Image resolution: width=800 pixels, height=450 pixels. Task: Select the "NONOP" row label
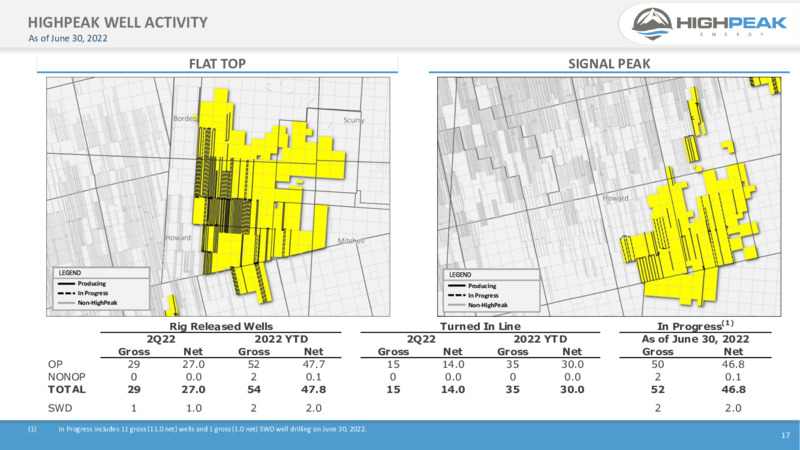pyautogui.click(x=66, y=377)
